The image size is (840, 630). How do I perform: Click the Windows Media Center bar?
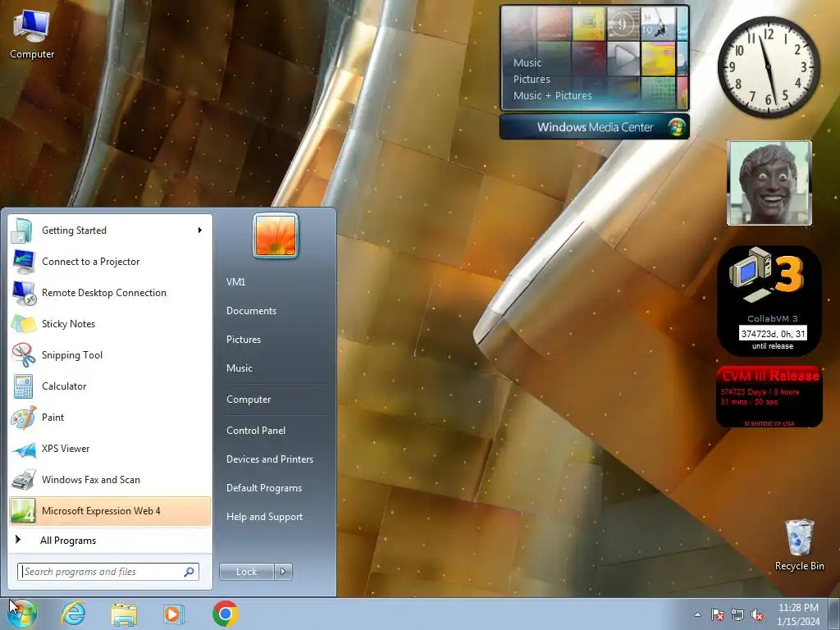point(594,127)
